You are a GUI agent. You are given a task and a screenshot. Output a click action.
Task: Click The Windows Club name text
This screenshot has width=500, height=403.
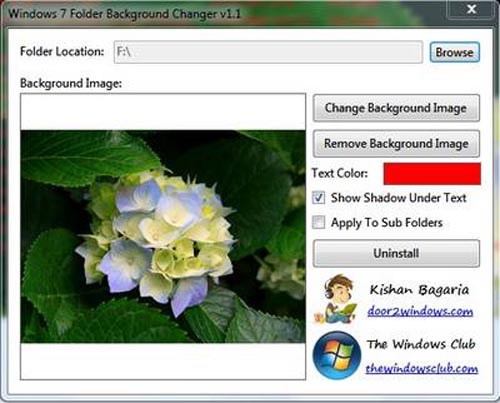point(421,344)
